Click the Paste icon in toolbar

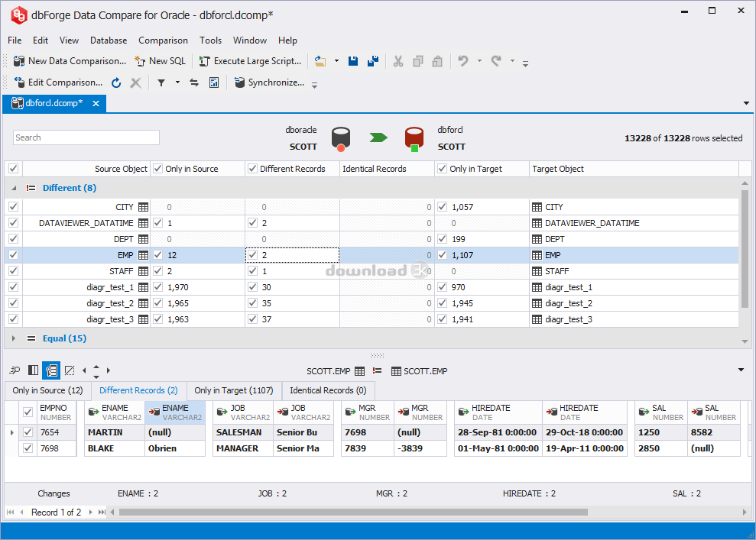coord(437,61)
